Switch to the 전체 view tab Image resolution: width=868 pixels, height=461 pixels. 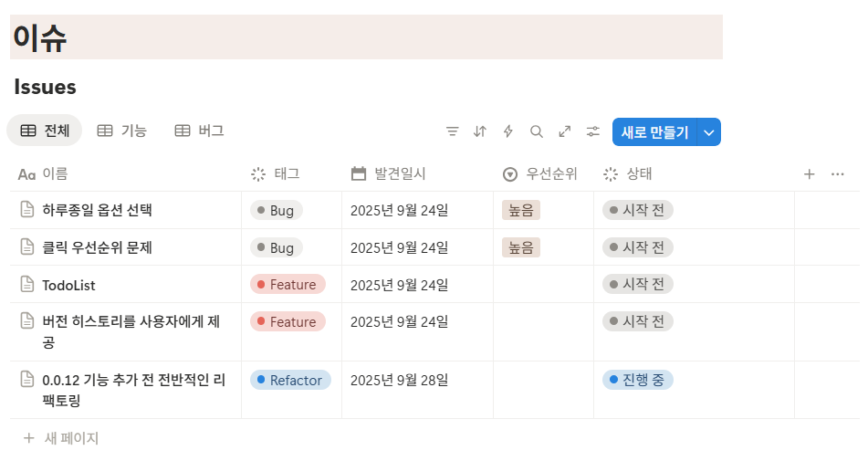tap(45, 131)
